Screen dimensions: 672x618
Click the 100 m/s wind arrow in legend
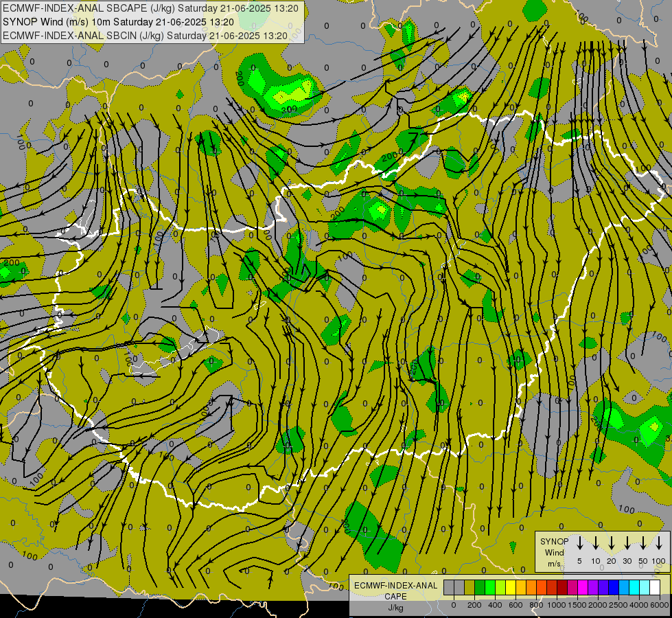coord(659,543)
